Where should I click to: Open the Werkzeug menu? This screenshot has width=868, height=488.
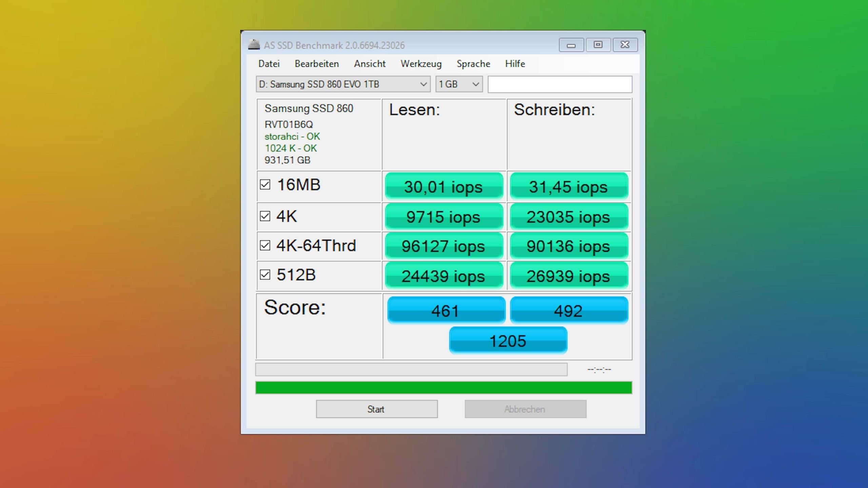pyautogui.click(x=421, y=64)
